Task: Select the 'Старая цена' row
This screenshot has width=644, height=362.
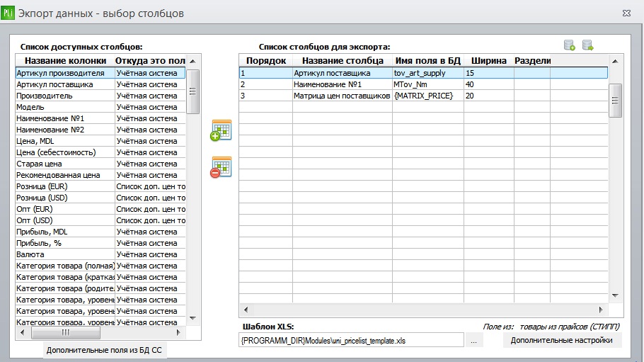Action: click(x=100, y=164)
